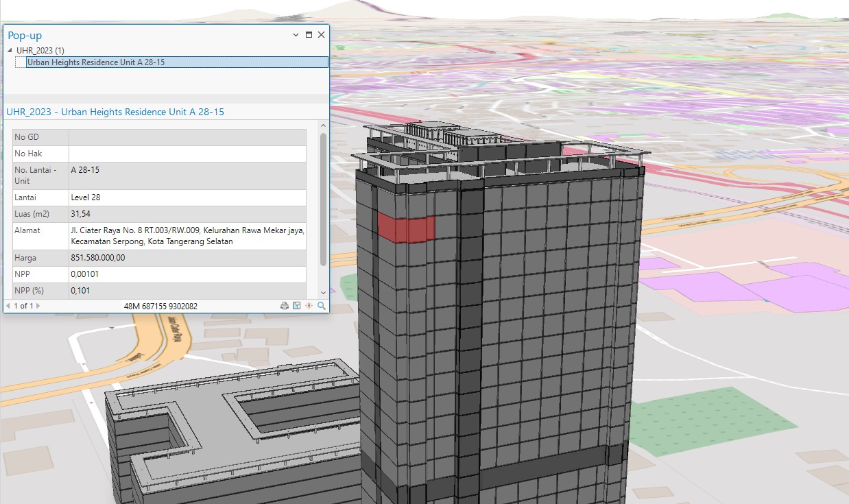This screenshot has height=504, width=849.
Task: Go to previous pop-up record arrow
Action: [8, 306]
